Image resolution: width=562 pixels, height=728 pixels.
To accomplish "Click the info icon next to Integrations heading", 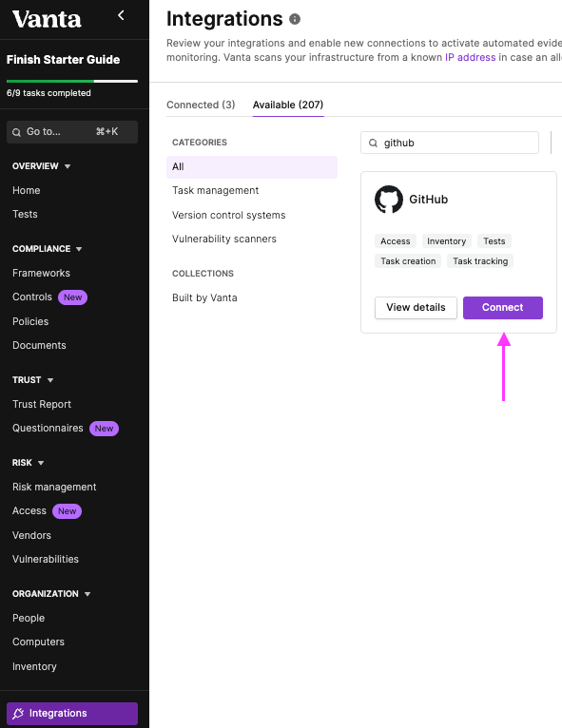I will pos(295,19).
